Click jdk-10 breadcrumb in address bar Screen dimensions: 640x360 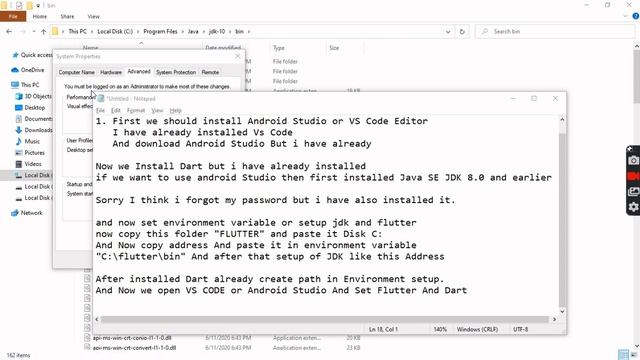[x=217, y=31]
